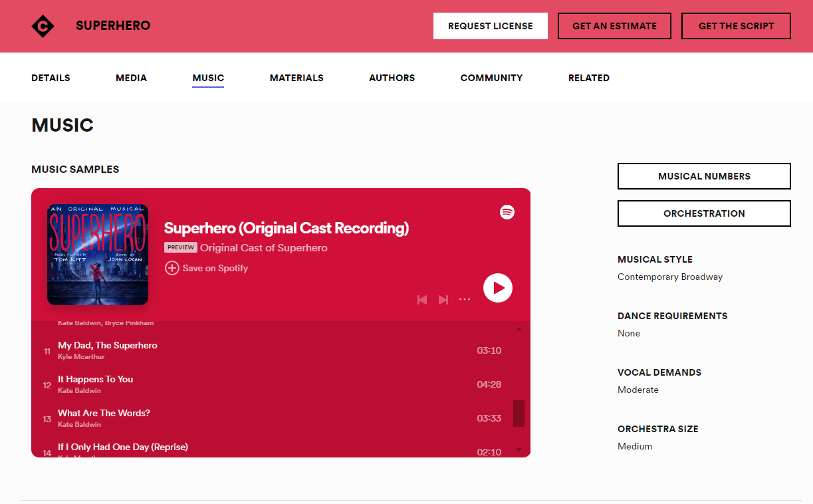This screenshot has height=504, width=813.
Task: Click the SUPERHERO title in header
Action: tap(113, 26)
